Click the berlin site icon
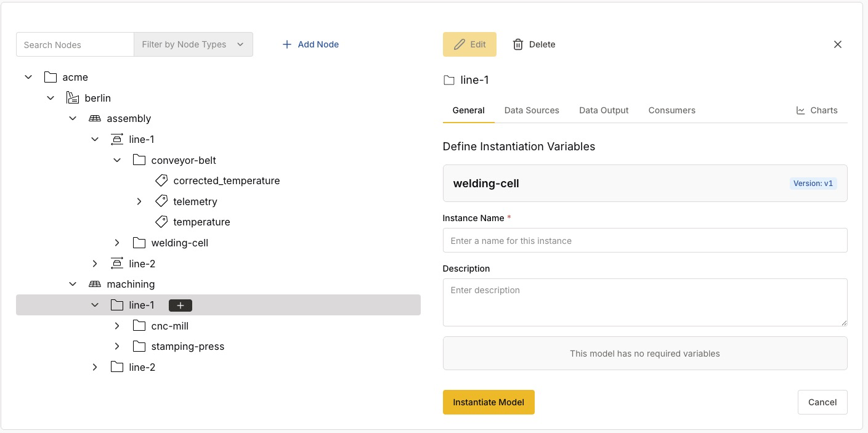The height and width of the screenshot is (433, 868). 73,98
